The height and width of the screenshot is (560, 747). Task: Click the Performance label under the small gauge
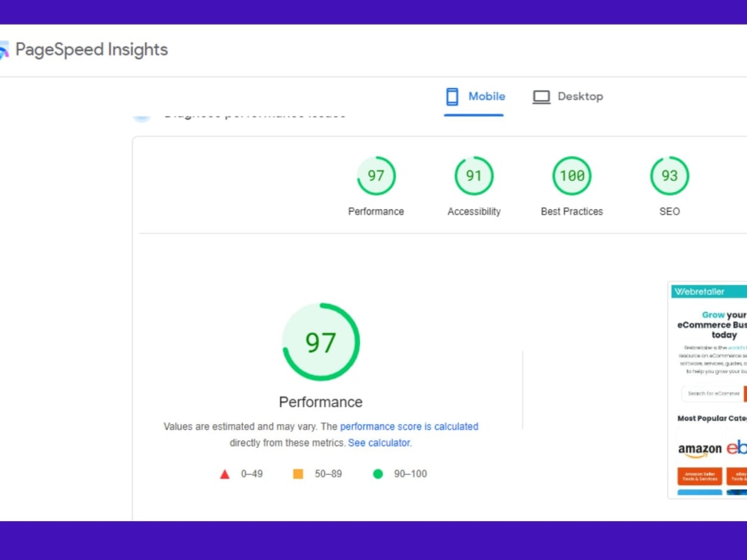[x=376, y=211]
